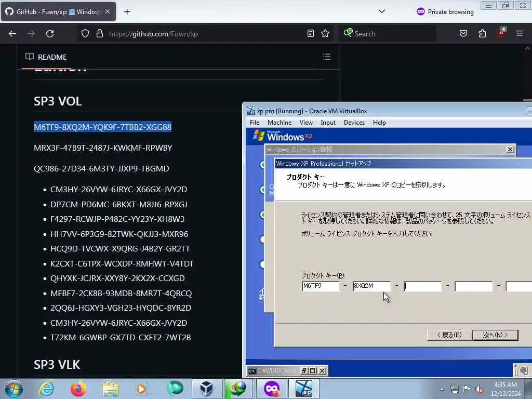Click the highlighted key M6TF9-8XQ2M-YQK9F-7TBB2-XGG88

[x=102, y=127]
